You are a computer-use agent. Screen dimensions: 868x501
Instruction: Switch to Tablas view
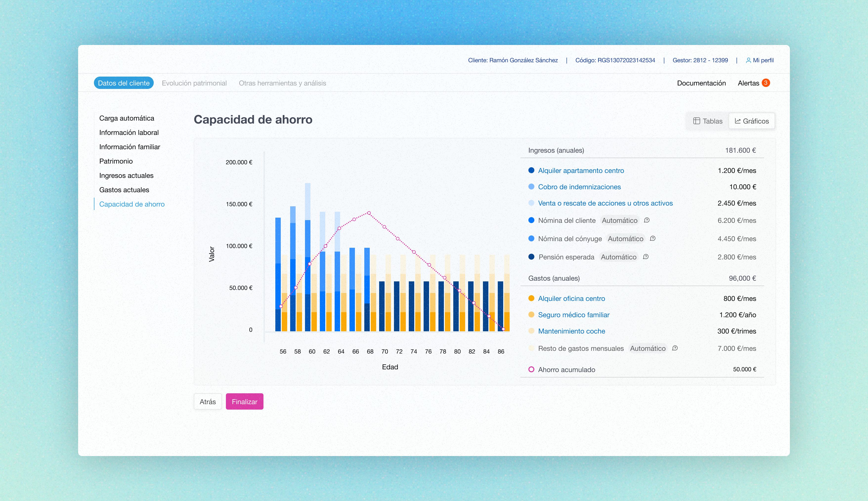[708, 121]
